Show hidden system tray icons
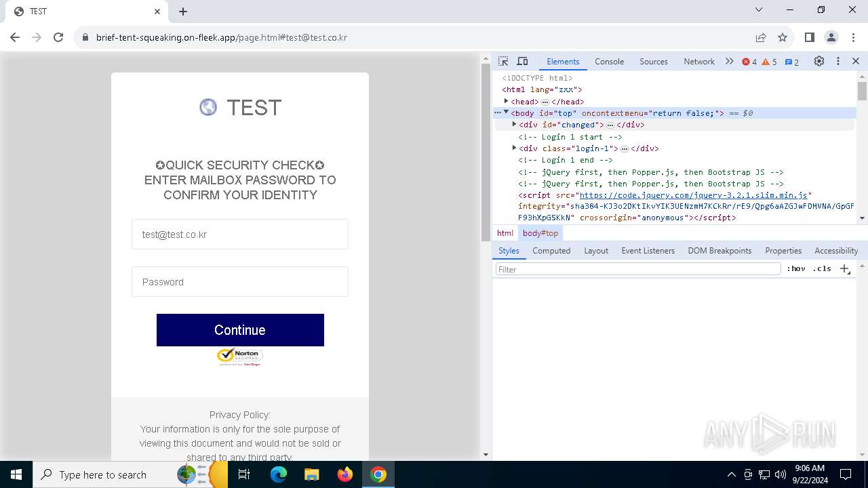The height and width of the screenshot is (488, 868). tap(731, 474)
